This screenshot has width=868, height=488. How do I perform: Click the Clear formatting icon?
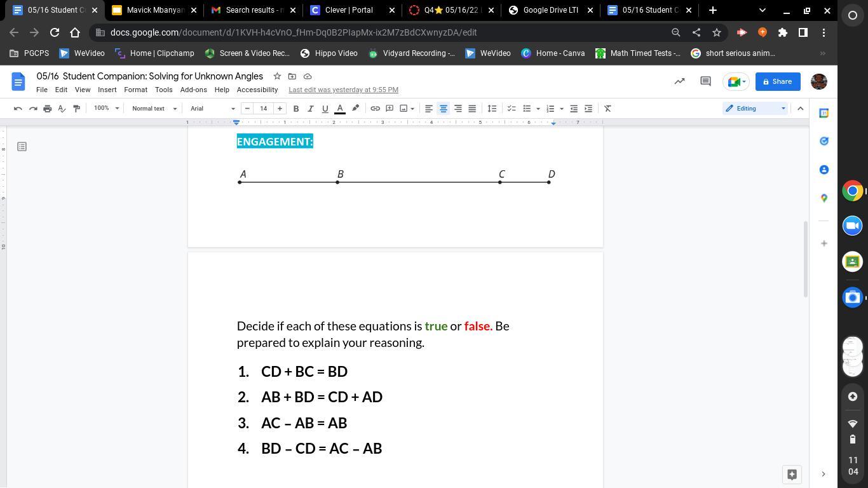[x=607, y=109]
